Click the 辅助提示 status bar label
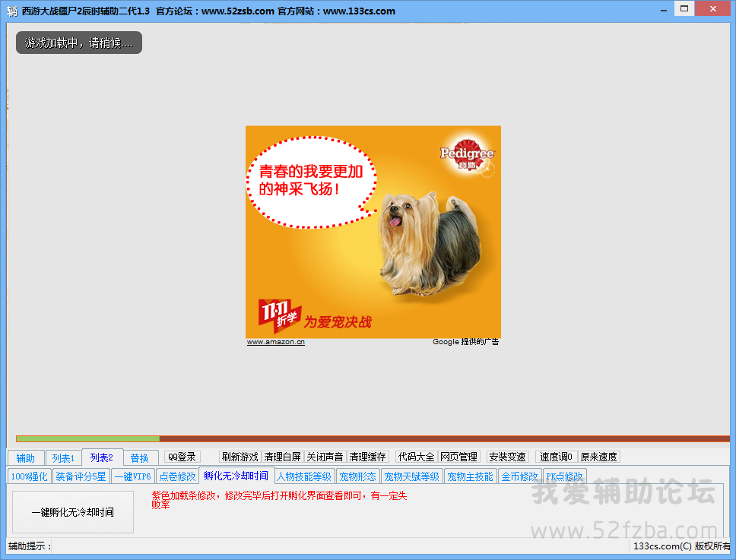Viewport: 736px width, 560px height. click(x=30, y=546)
